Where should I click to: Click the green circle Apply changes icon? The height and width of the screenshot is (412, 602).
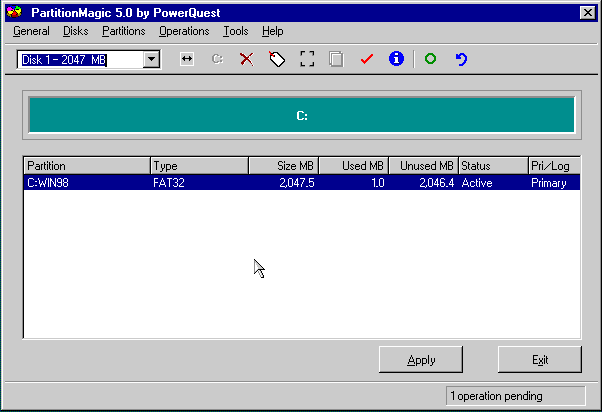point(431,60)
